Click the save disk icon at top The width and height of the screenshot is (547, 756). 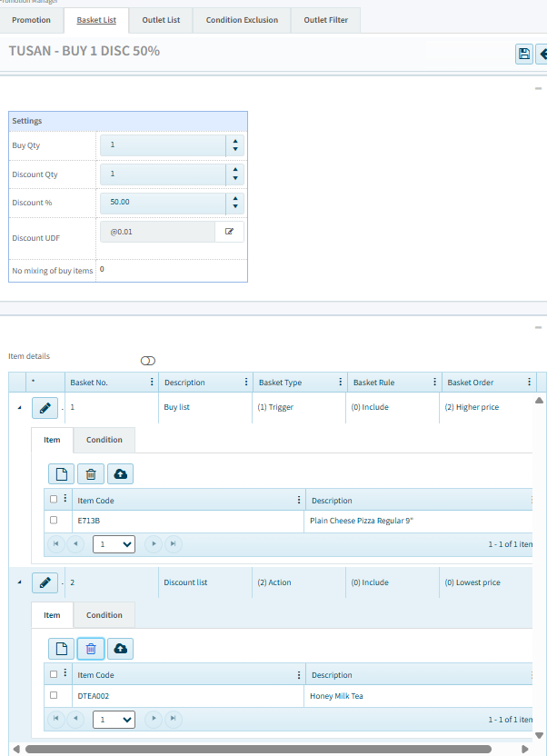click(x=524, y=55)
